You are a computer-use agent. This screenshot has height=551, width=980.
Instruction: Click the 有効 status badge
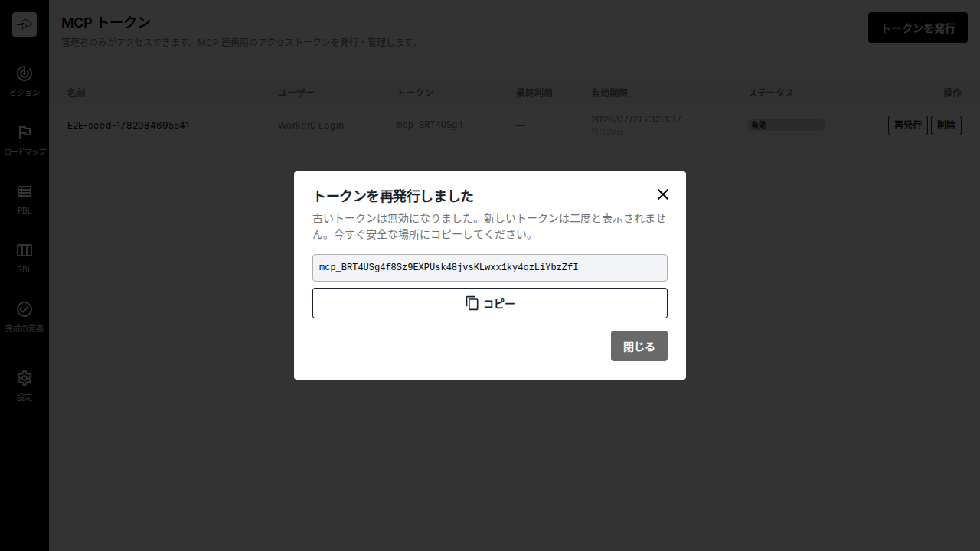click(786, 125)
